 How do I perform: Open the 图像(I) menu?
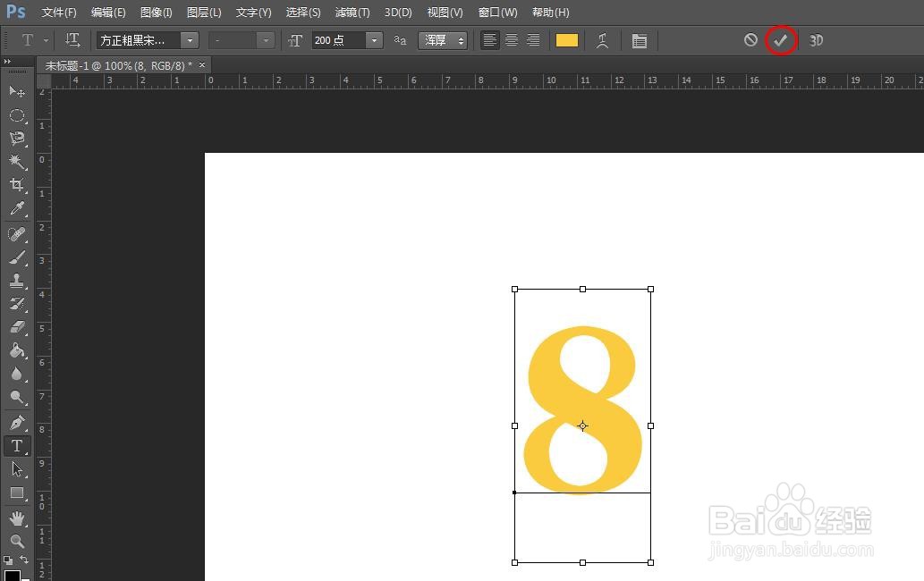157,12
